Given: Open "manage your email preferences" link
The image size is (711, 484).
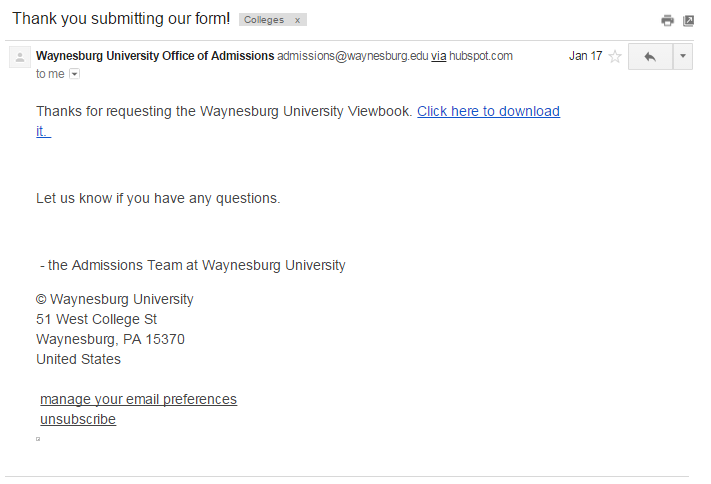Looking at the screenshot, I should click(138, 399).
